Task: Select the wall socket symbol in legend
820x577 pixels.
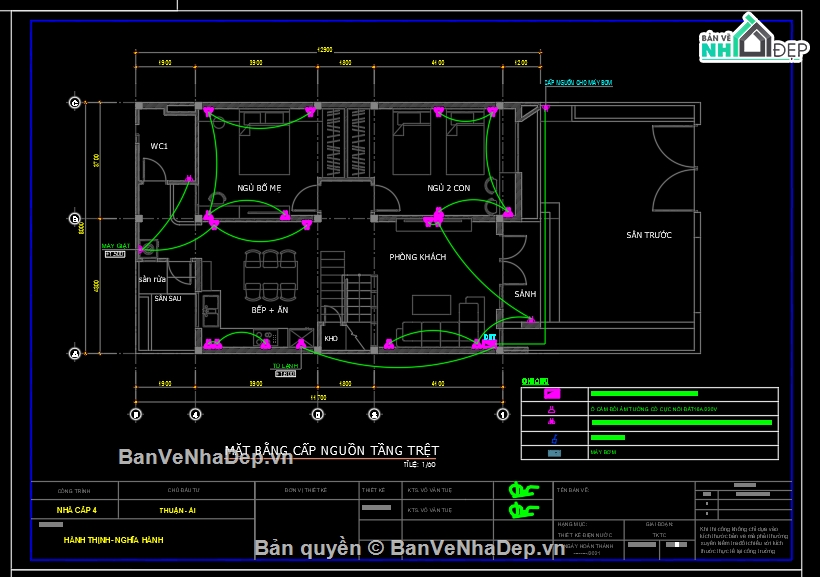Action: [x=551, y=409]
